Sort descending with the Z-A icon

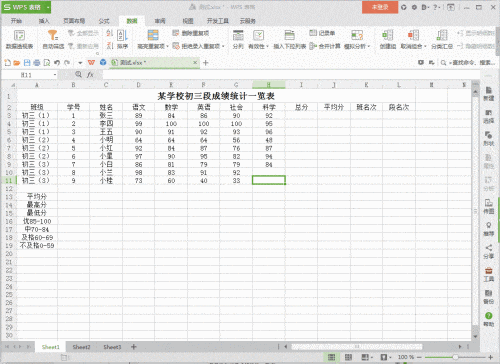[x=110, y=46]
